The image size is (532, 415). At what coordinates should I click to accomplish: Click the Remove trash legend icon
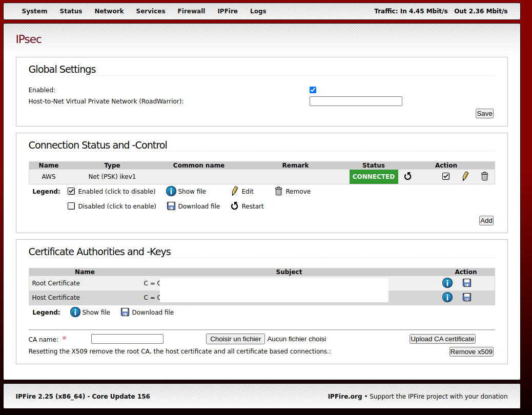coord(278,191)
